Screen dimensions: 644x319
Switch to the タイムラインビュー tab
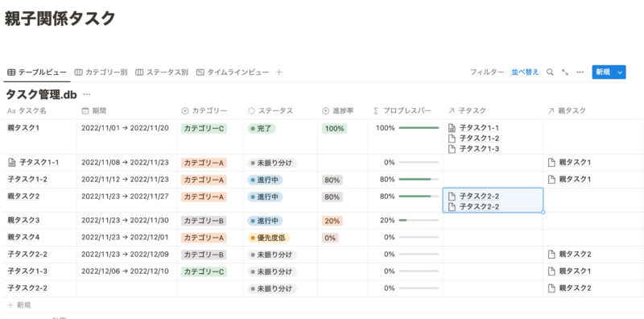(x=233, y=72)
